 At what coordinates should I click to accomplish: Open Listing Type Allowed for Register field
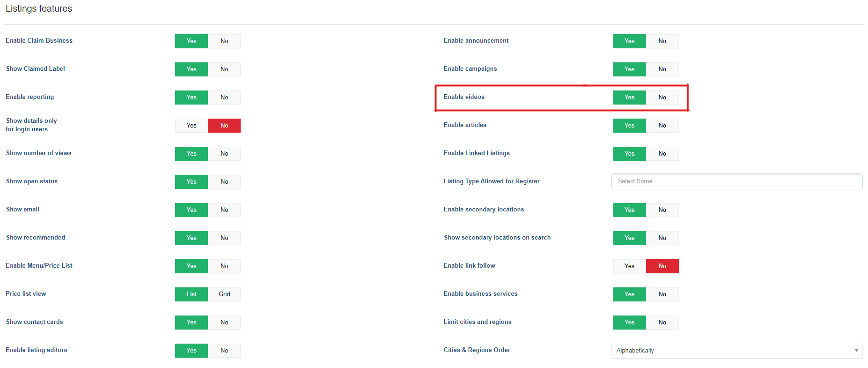coord(737,181)
